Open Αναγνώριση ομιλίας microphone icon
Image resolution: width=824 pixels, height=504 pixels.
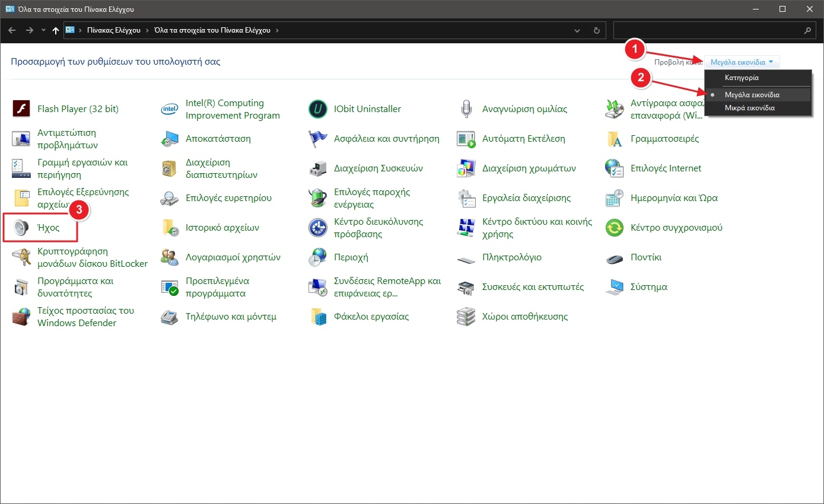pyautogui.click(x=466, y=109)
